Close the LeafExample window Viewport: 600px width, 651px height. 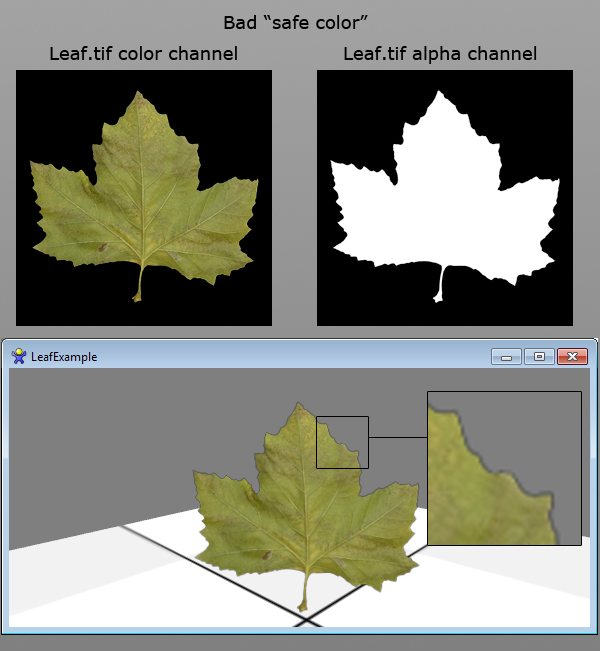point(572,356)
